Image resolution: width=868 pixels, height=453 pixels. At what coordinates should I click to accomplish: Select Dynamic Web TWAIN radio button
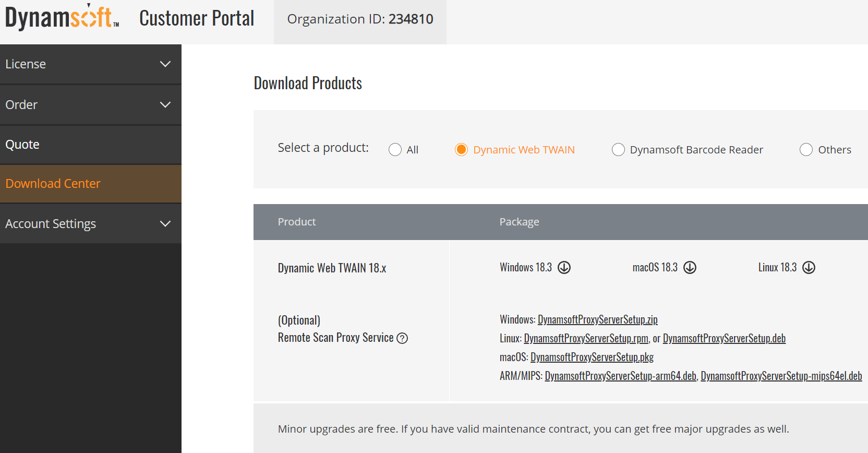click(461, 150)
